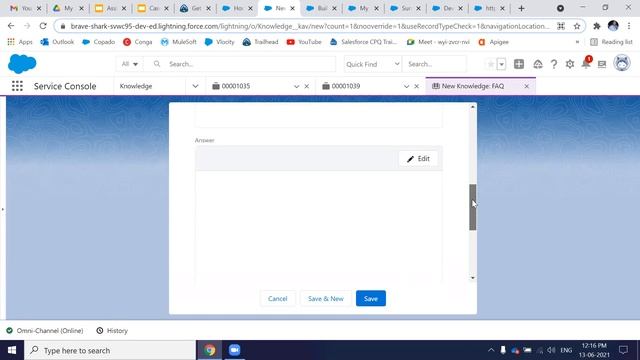Open the Setup gear icon

click(570, 64)
